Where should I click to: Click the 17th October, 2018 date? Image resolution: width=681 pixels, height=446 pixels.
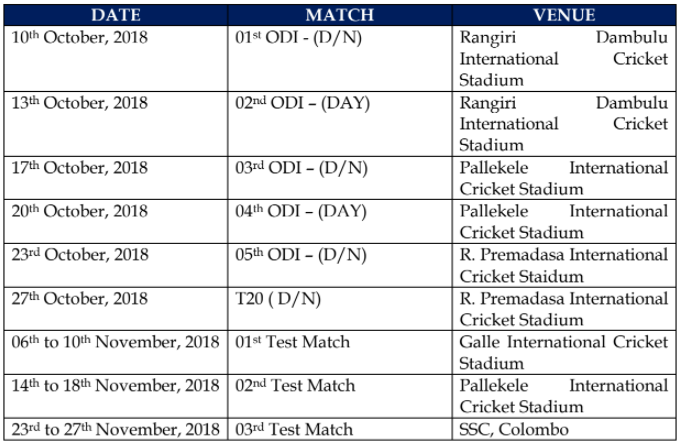coord(79,168)
